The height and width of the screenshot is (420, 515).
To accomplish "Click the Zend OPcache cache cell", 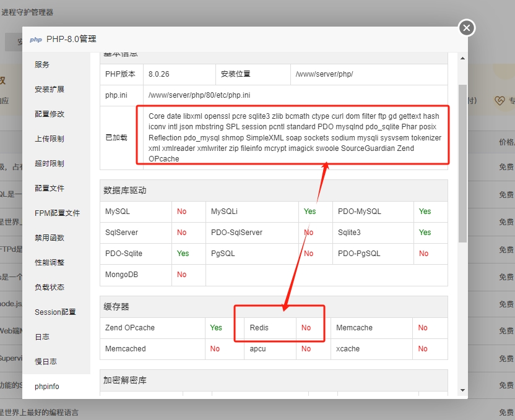I will (x=153, y=328).
